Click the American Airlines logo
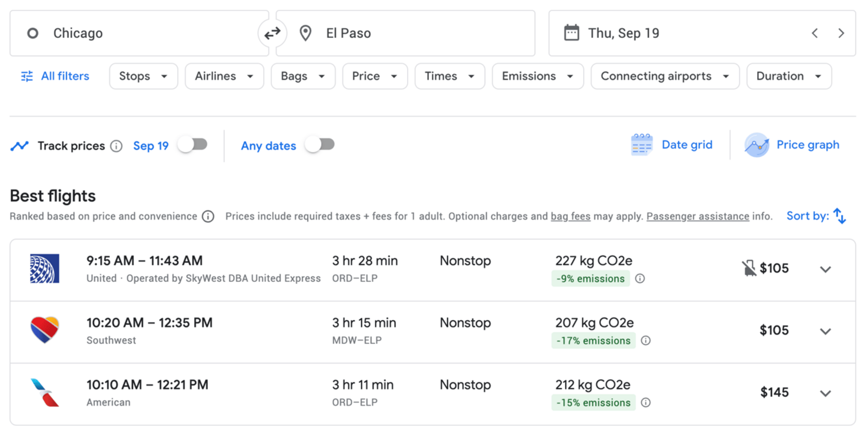The width and height of the screenshot is (868, 435). (x=45, y=392)
